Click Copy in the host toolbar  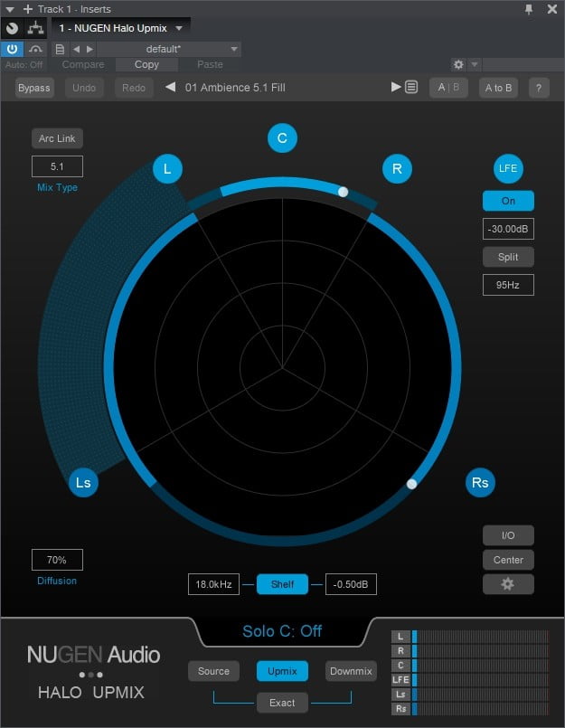146,64
